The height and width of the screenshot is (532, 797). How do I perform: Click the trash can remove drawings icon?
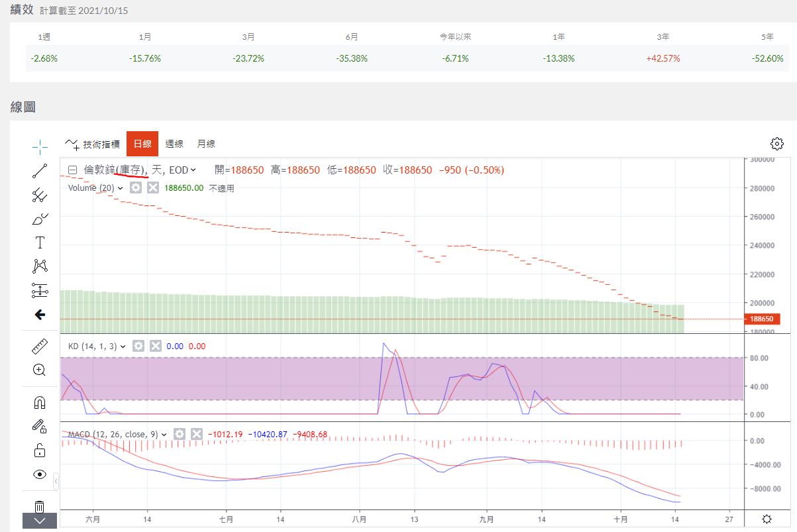(40, 507)
